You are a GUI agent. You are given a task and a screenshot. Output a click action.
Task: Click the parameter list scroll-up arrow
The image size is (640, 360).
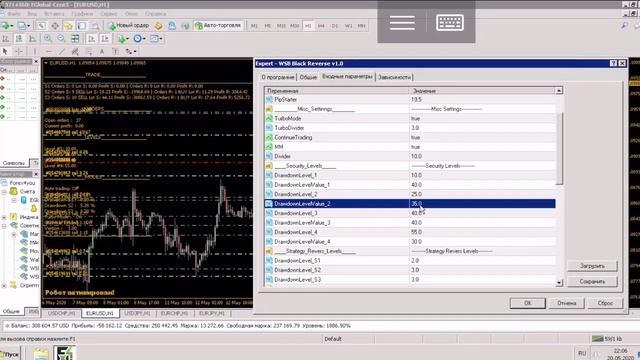tap(559, 91)
